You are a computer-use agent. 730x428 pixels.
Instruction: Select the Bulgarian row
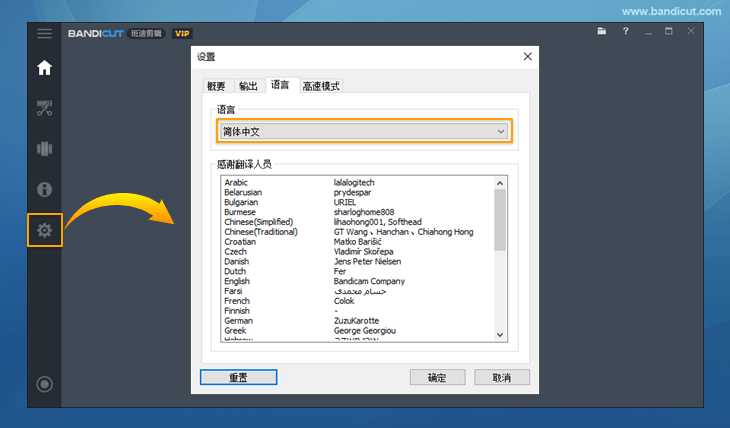[358, 202]
